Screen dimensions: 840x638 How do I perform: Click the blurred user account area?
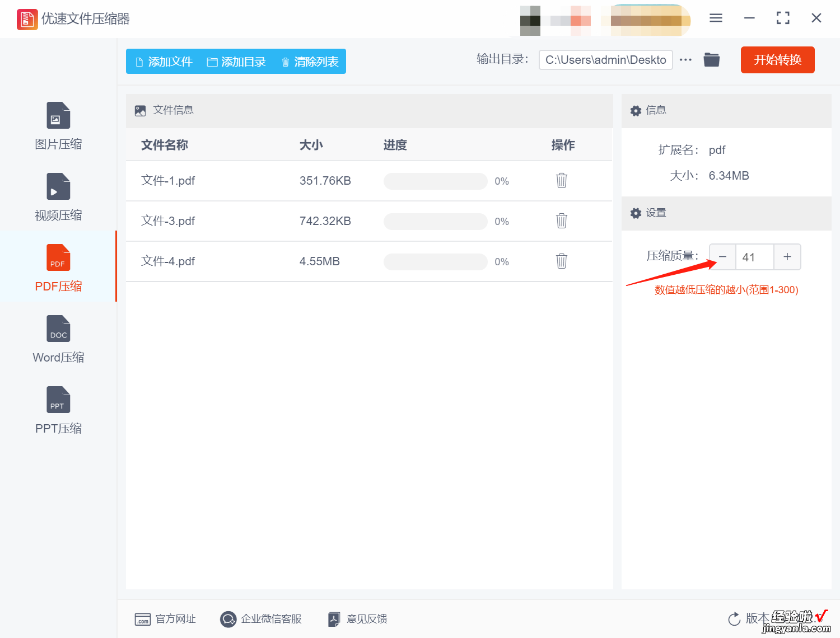[605, 20]
